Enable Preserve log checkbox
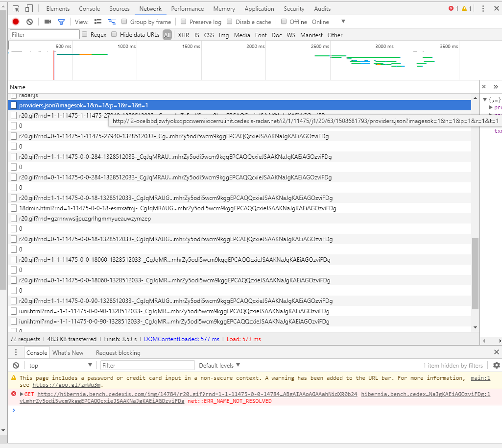502x448 pixels. click(x=184, y=22)
